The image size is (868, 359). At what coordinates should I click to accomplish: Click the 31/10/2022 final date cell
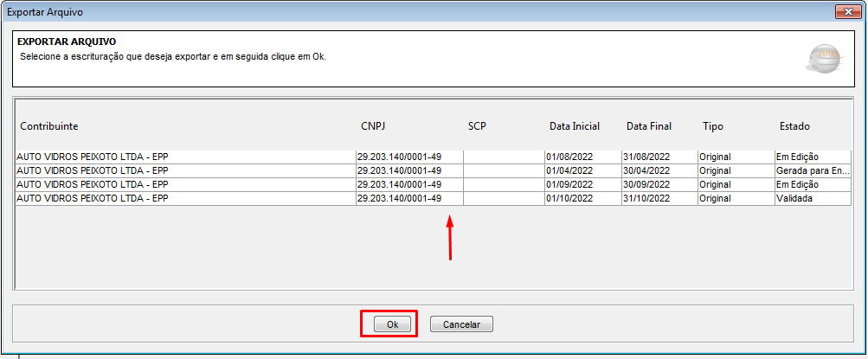pos(659,198)
